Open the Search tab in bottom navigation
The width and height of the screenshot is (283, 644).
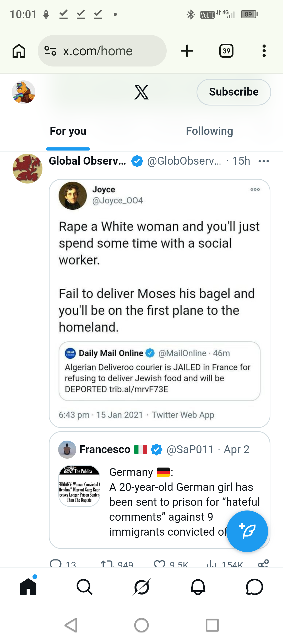coord(85,587)
